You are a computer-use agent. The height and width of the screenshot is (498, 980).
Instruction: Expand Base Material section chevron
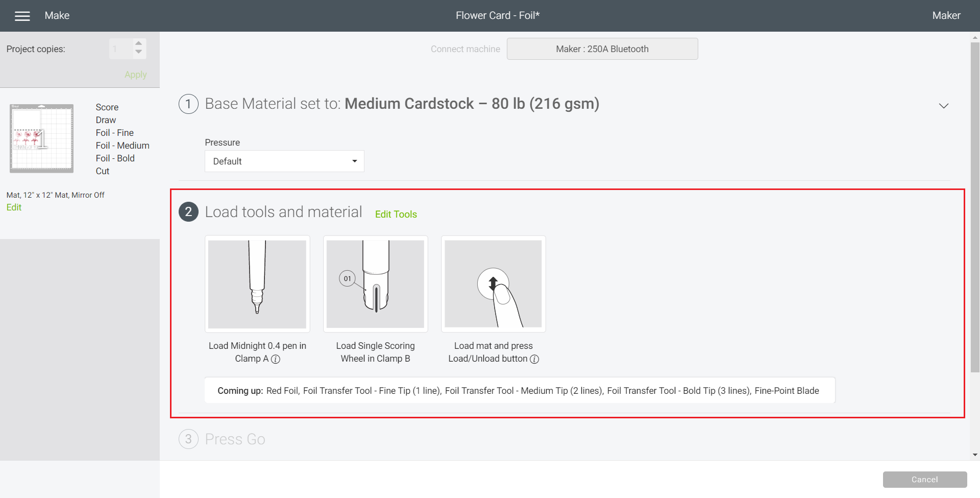coord(943,106)
